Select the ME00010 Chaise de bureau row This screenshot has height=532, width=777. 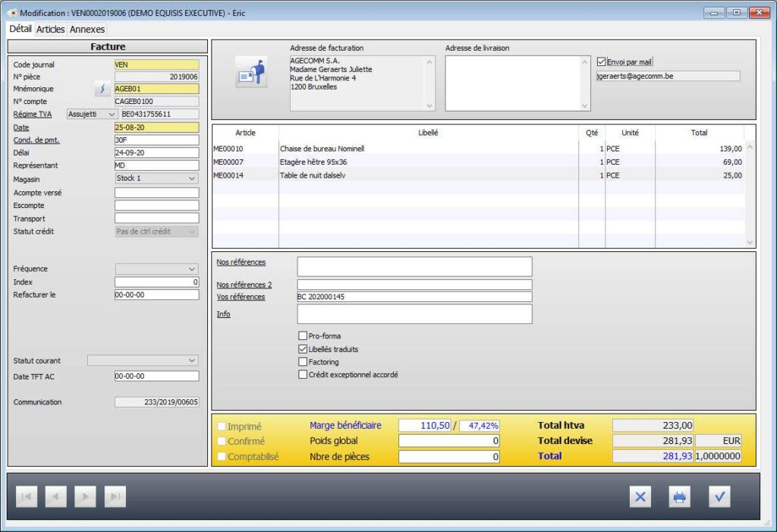coord(379,150)
